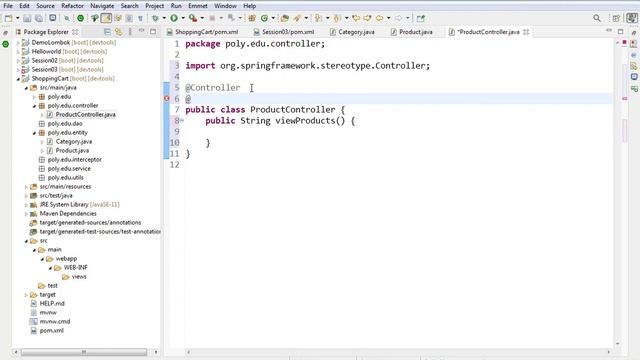This screenshot has width=640, height=360.
Task: Expand the Helloworld project node
Action: point(18,51)
